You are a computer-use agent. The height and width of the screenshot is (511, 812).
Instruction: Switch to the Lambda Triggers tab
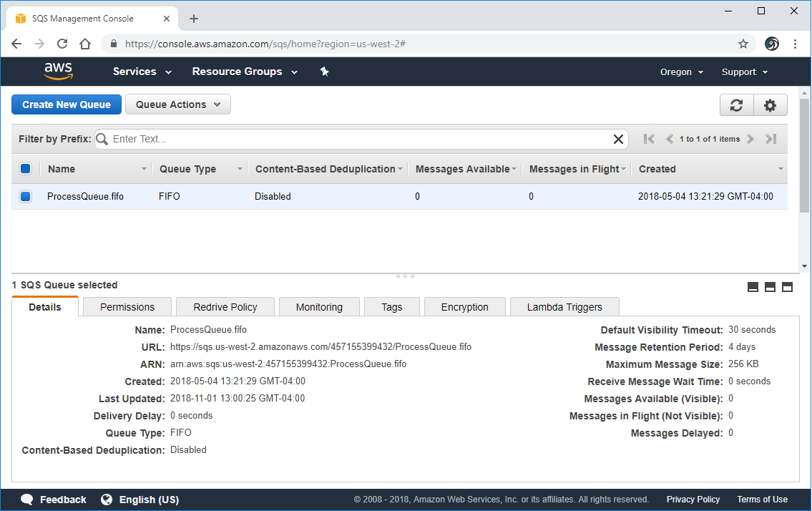564,307
